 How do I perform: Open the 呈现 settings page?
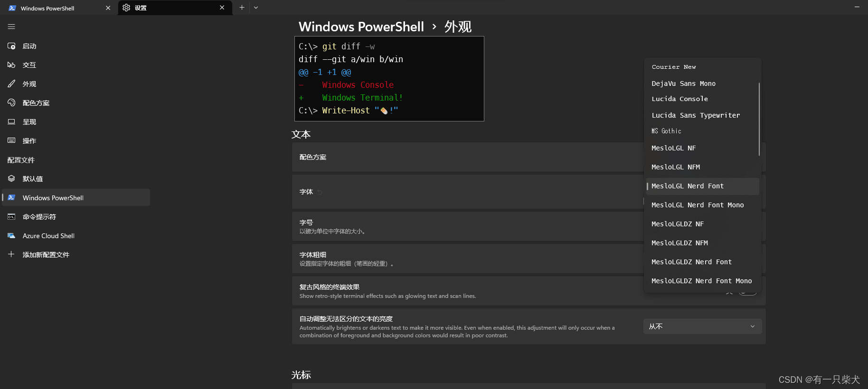point(76,122)
